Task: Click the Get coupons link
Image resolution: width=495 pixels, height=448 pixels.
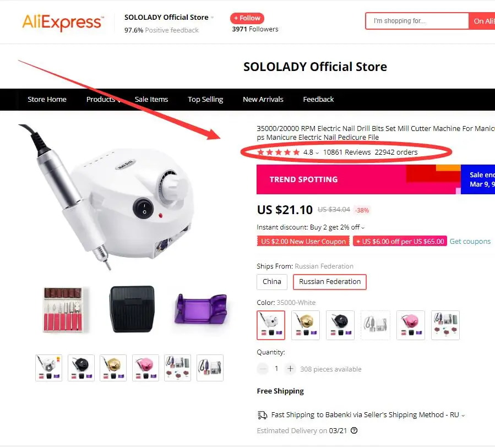Action: [x=470, y=242]
